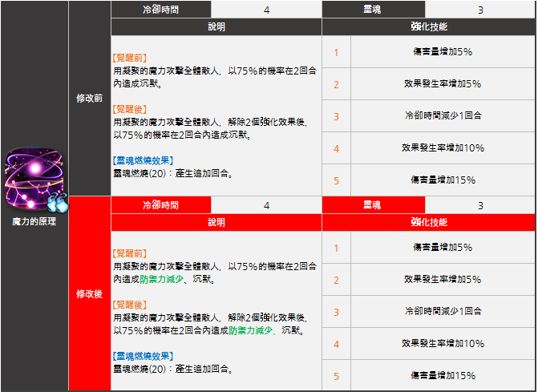Viewport: 538px width, 392px height.
Task: Click the black 靈魂 header cell
Action: tap(373, 10)
